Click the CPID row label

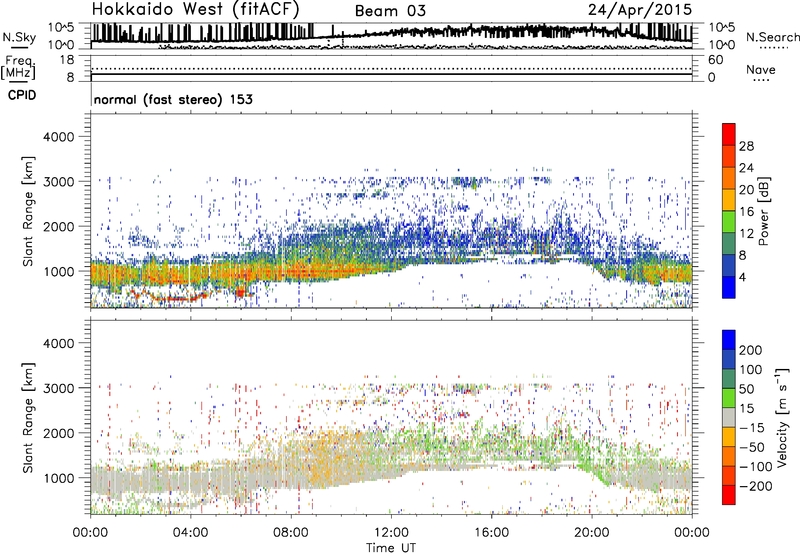(22, 95)
